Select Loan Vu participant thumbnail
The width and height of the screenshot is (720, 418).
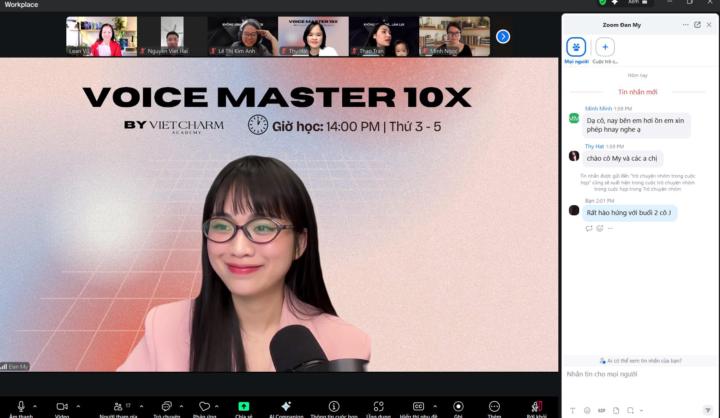pos(101,36)
